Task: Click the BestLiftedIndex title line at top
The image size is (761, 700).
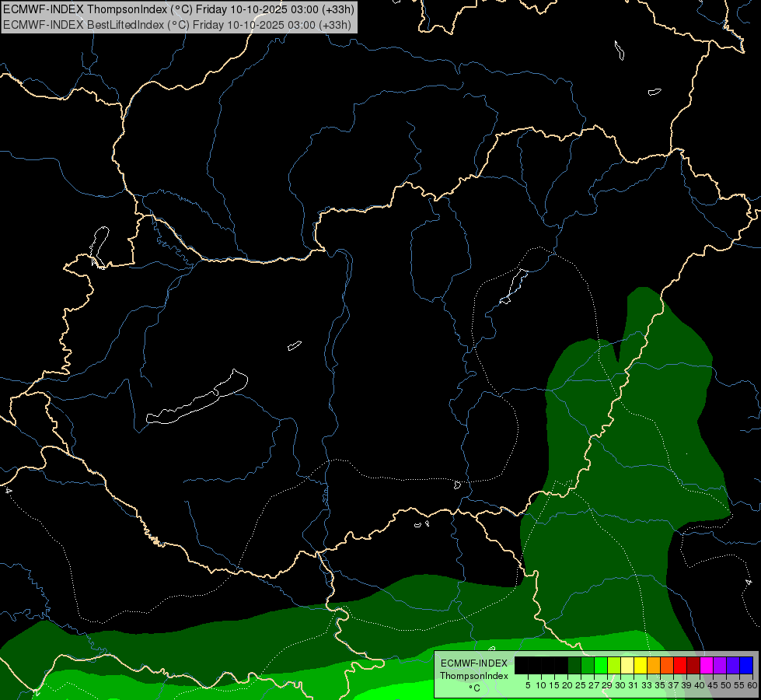Action: [x=177, y=25]
